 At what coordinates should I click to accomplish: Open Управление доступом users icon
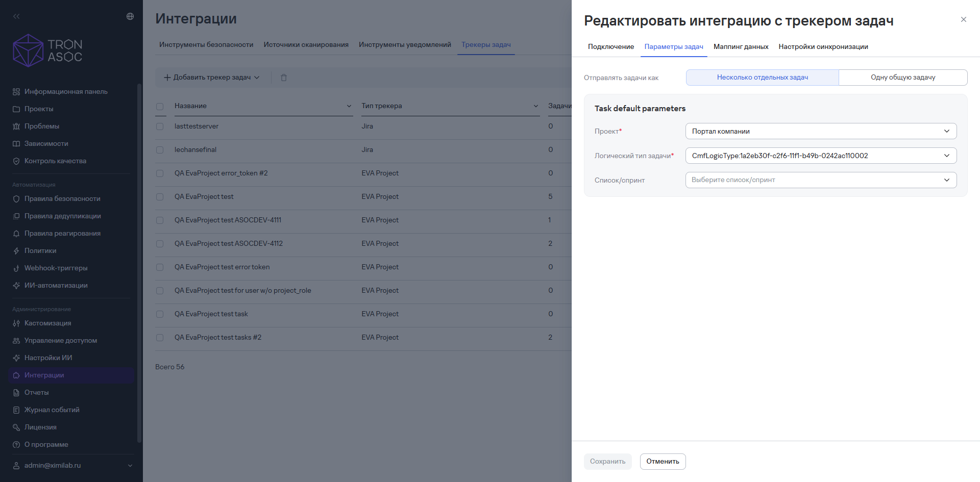[x=16, y=341]
